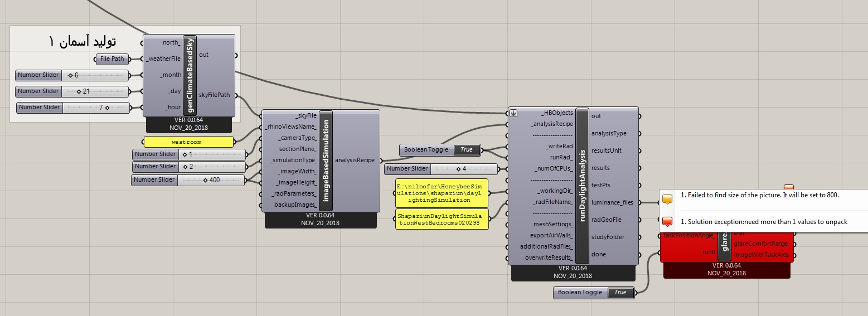Click the resultsUnit output port
Viewport: 868px width, 316px height.
[x=608, y=150]
